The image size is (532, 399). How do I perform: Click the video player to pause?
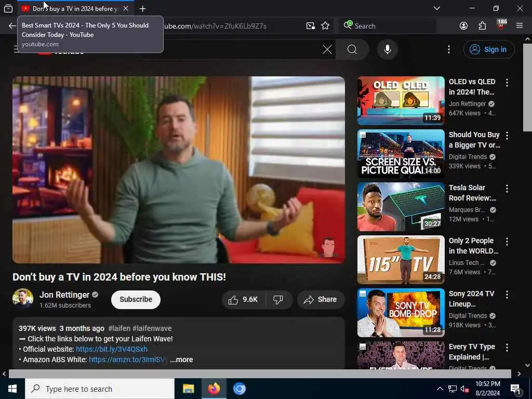click(179, 170)
